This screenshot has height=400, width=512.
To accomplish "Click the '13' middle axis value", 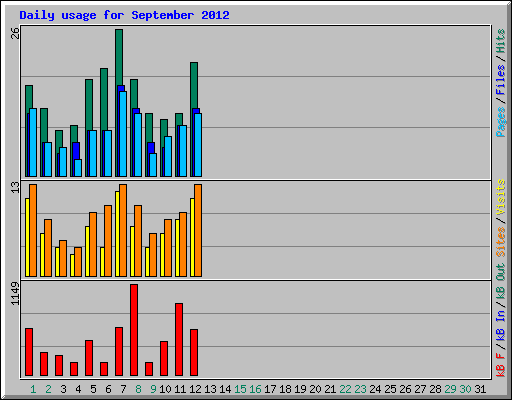I will [15, 187].
